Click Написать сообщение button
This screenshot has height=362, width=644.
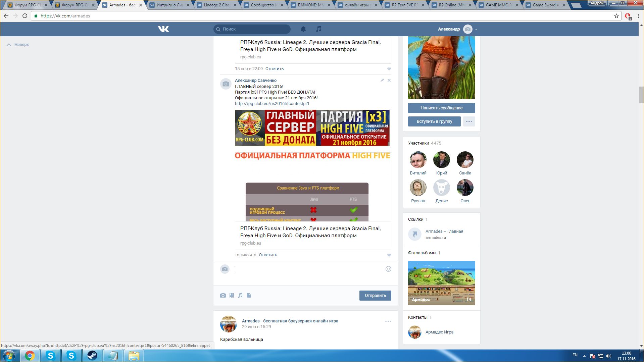(x=441, y=108)
